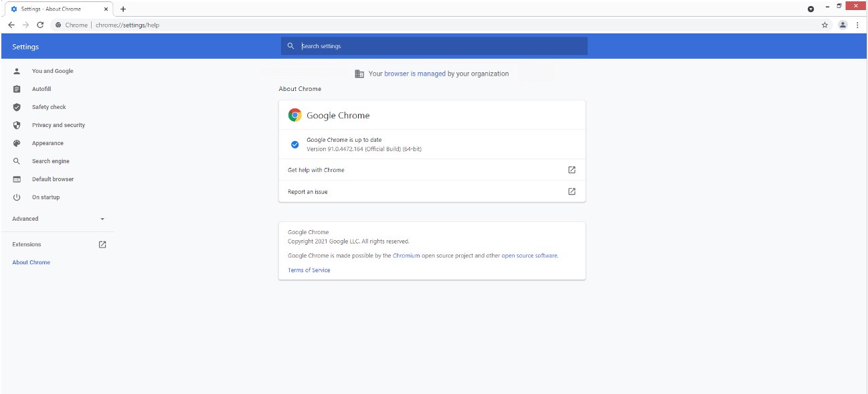Click the On startup power icon
This screenshot has height=394, width=868.
pyautogui.click(x=17, y=197)
